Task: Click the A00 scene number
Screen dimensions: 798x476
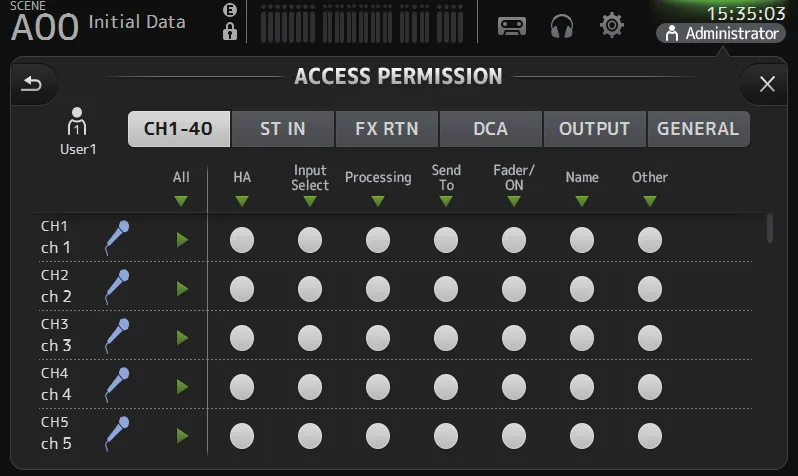Action: tap(45, 27)
